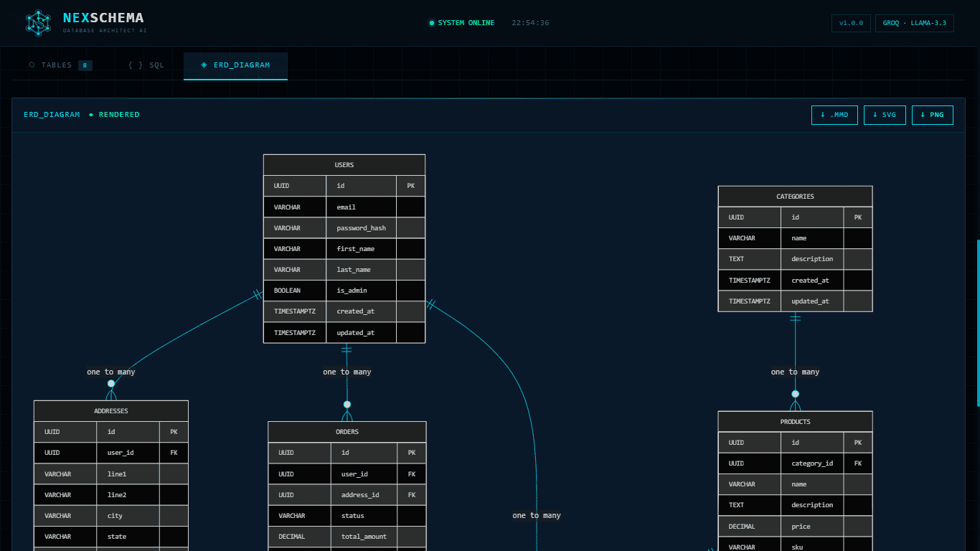
Task: Click 'one to many' label above ADDRESSES
Action: [111, 372]
